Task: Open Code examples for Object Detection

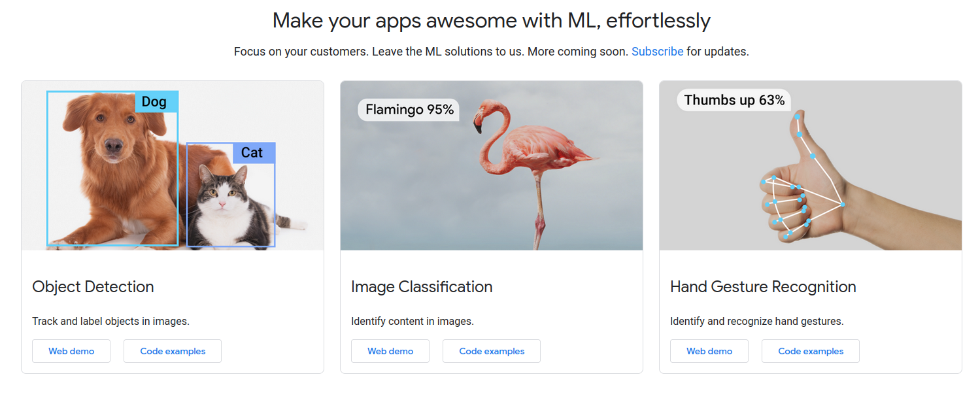Action: coord(173,351)
